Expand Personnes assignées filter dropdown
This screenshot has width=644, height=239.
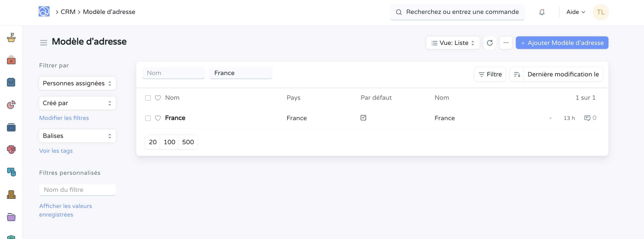tap(77, 83)
